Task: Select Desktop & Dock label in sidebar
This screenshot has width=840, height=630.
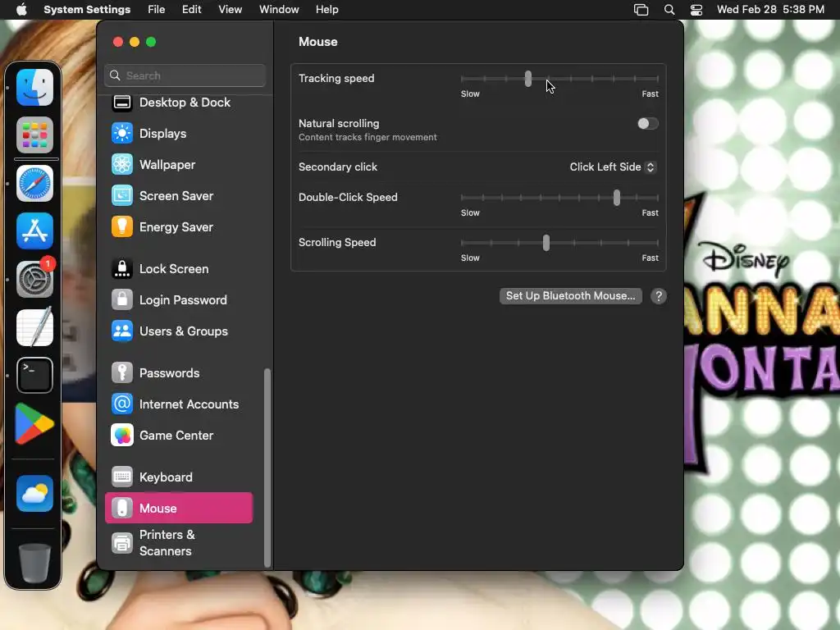Action: click(x=185, y=103)
